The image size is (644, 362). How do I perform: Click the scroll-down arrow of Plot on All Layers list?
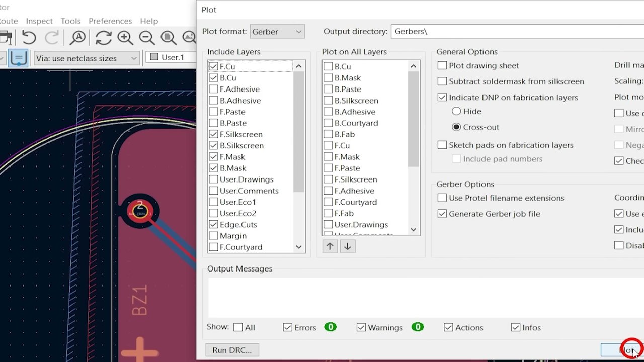pyautogui.click(x=414, y=230)
